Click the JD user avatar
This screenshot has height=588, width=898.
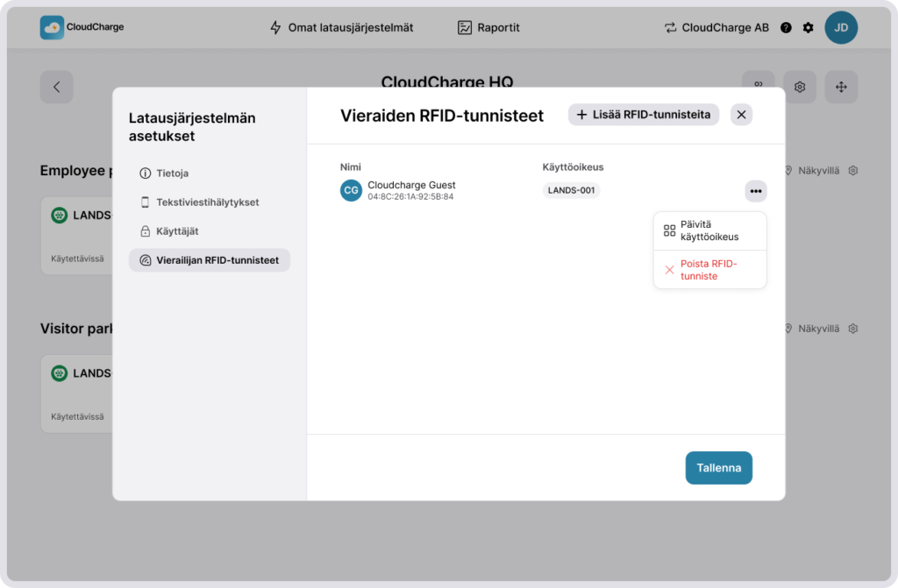pyautogui.click(x=840, y=27)
